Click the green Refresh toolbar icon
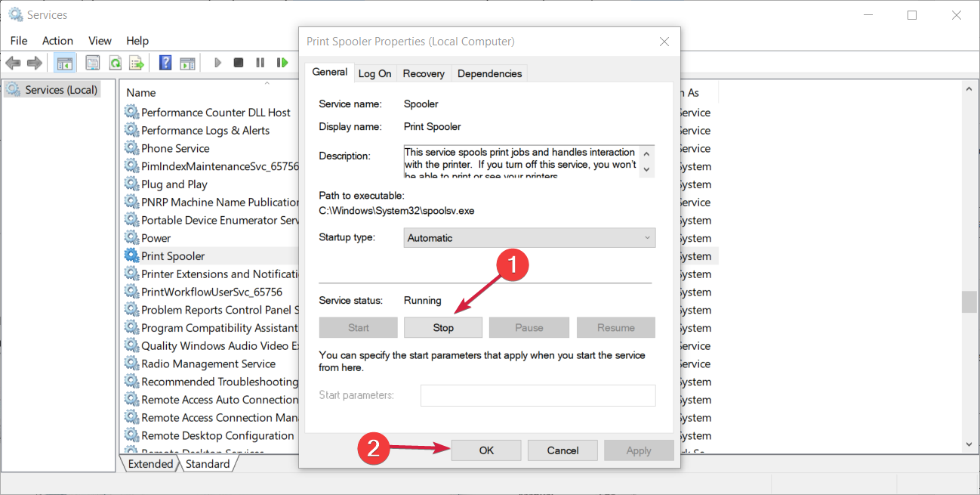 [x=116, y=63]
